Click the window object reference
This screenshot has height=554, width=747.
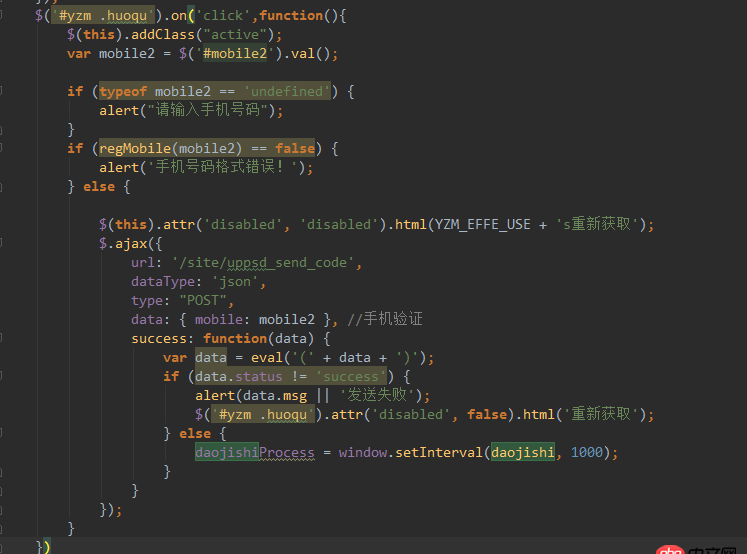point(363,453)
